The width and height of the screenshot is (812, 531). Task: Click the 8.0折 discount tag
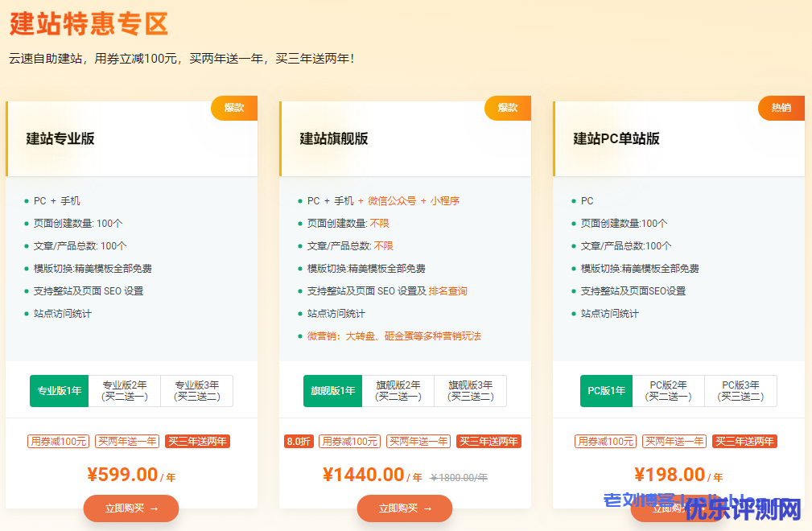[x=299, y=441]
